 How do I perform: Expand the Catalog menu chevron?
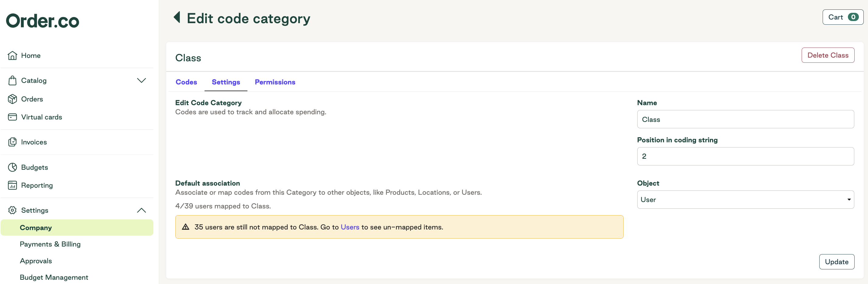142,80
